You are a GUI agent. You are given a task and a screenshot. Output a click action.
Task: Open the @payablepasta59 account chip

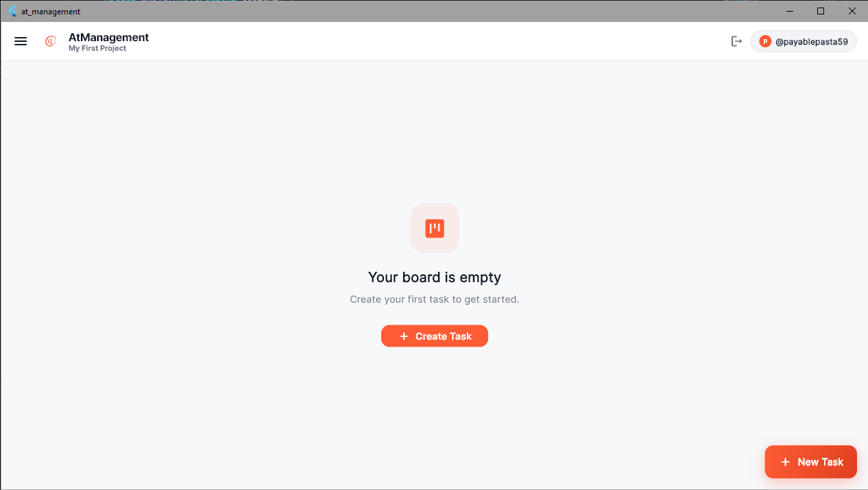[x=804, y=41]
